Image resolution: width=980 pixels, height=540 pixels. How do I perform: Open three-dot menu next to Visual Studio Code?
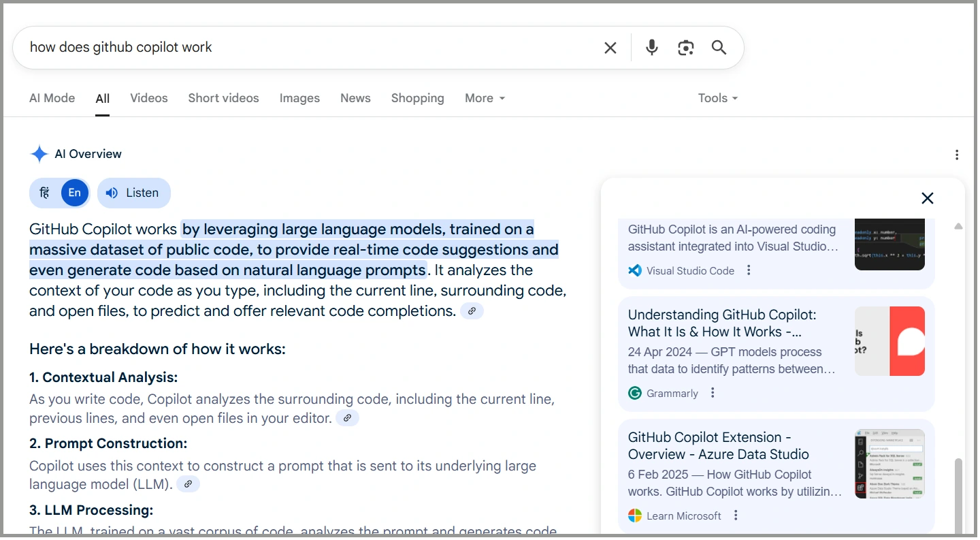749,270
